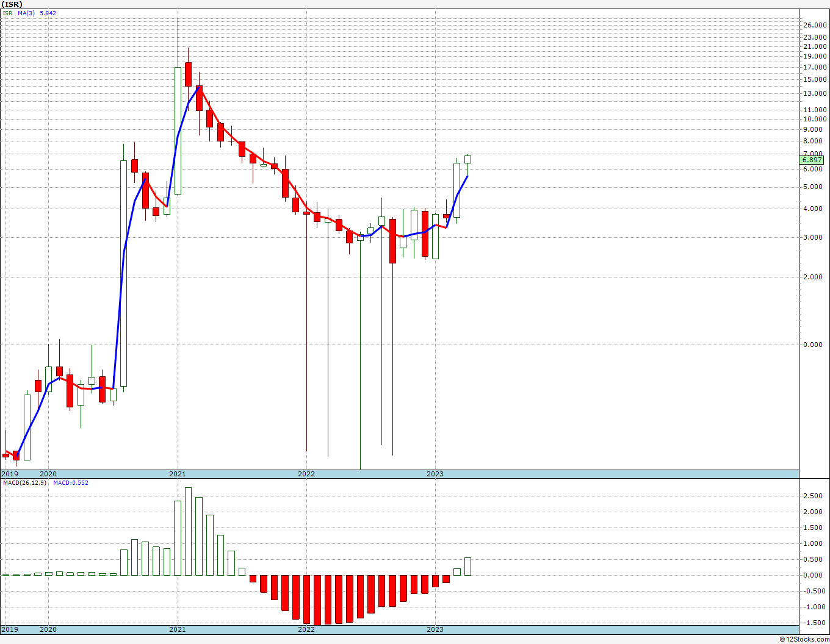Image resolution: width=830 pixels, height=644 pixels.
Task: Select the 15.000 price axis label
Action: [815, 79]
